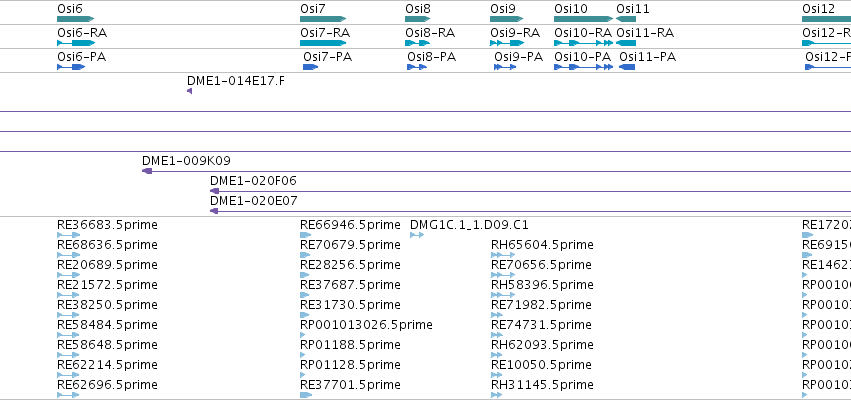Open the RE66946.5prime EST label

pyautogui.click(x=350, y=225)
